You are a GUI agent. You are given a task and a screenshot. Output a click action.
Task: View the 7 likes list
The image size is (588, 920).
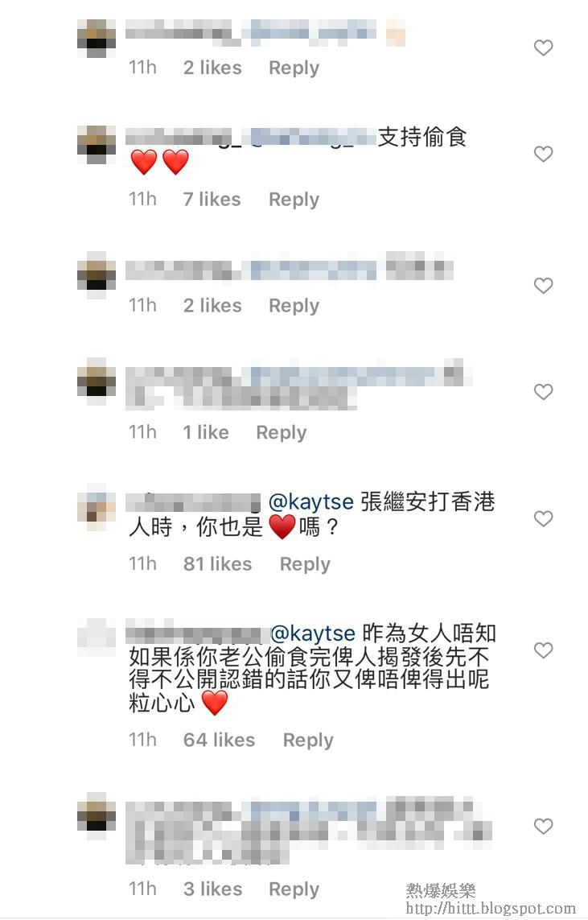pyautogui.click(x=212, y=200)
